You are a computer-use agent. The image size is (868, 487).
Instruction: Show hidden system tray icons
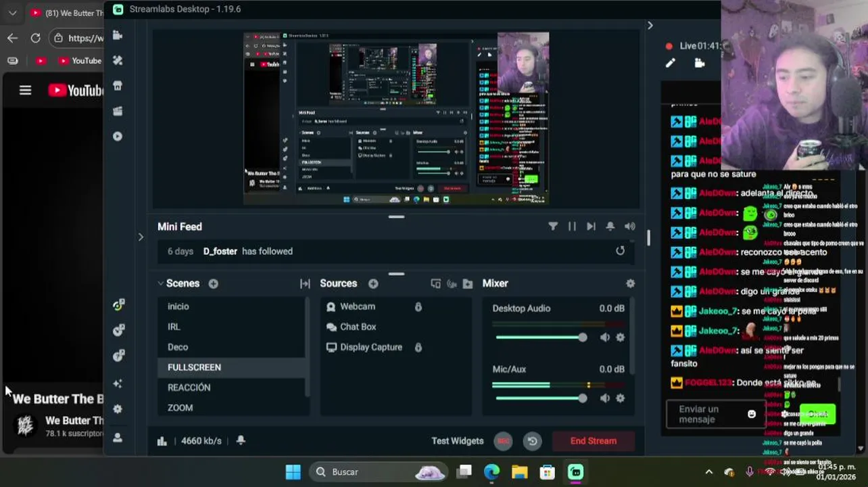click(708, 472)
